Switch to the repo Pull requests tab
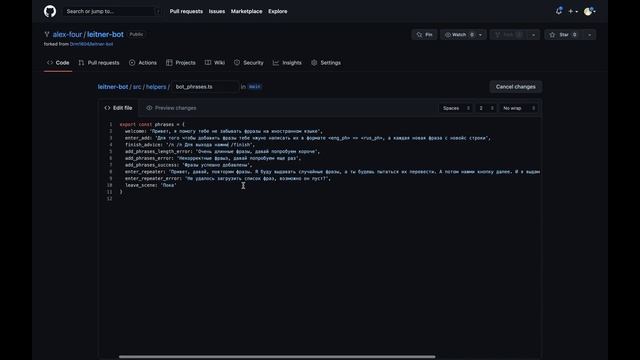 point(99,63)
